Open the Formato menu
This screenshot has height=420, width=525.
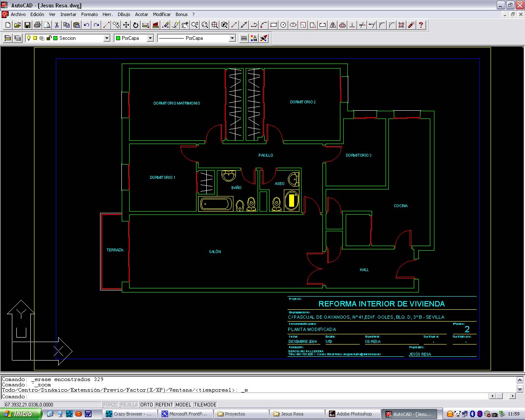click(x=89, y=14)
